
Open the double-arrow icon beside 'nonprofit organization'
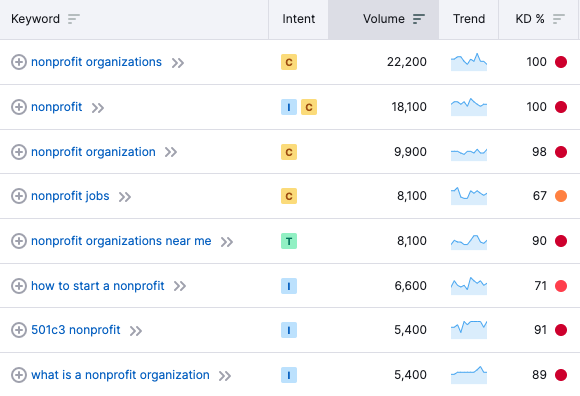point(171,152)
